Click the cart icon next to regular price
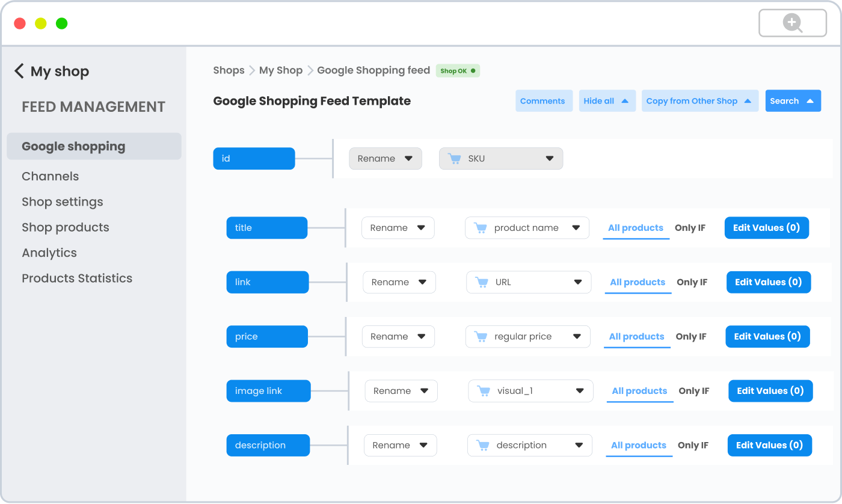This screenshot has width=842, height=504. click(x=481, y=336)
